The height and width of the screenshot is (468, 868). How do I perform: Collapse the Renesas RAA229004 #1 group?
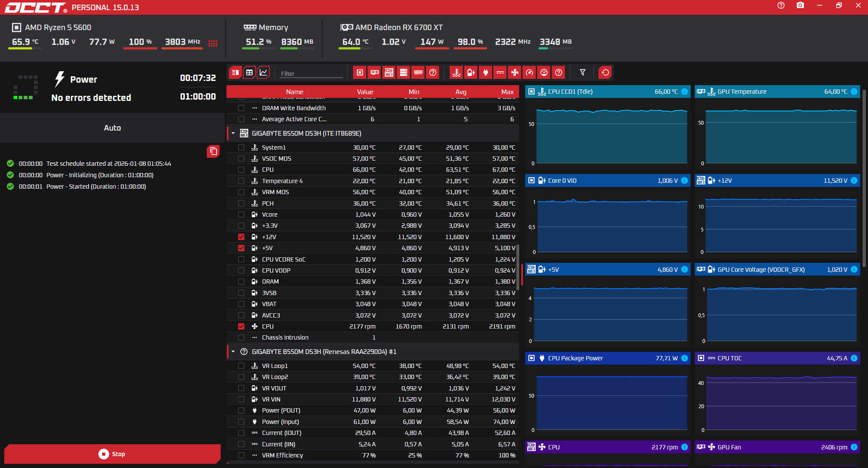[233, 352]
